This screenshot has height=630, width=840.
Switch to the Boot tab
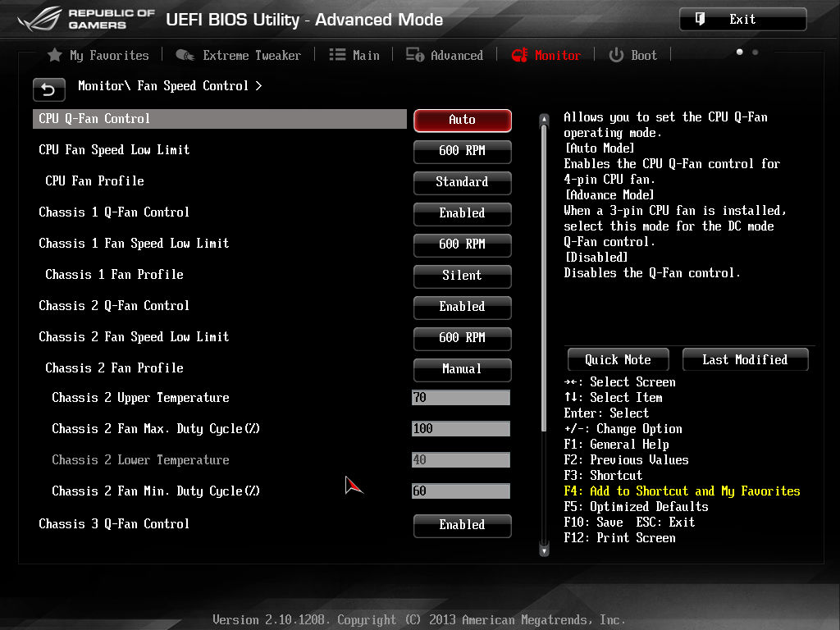coord(632,55)
